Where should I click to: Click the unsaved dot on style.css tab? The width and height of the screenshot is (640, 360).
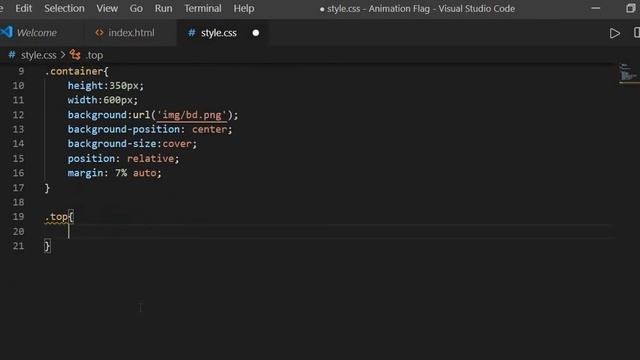coord(256,33)
